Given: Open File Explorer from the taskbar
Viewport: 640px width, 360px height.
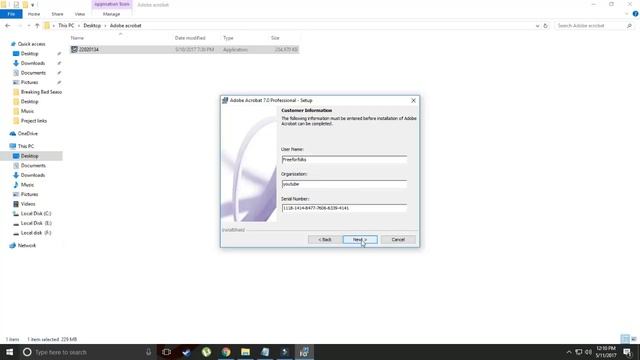Looking at the screenshot, I should point(245,352).
